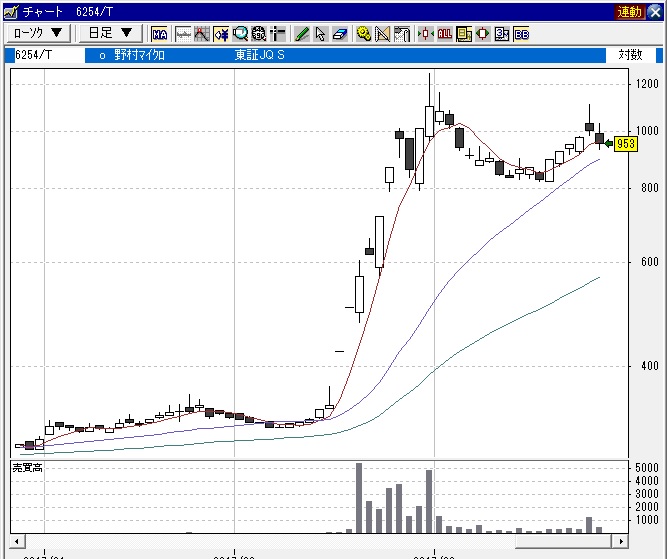667x559 pixels.
Task: Click the ruler triangle tool icon
Action: pos(382,34)
